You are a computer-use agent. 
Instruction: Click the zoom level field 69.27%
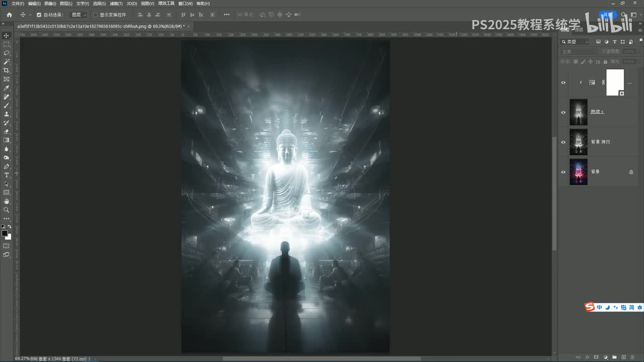click(x=22, y=359)
